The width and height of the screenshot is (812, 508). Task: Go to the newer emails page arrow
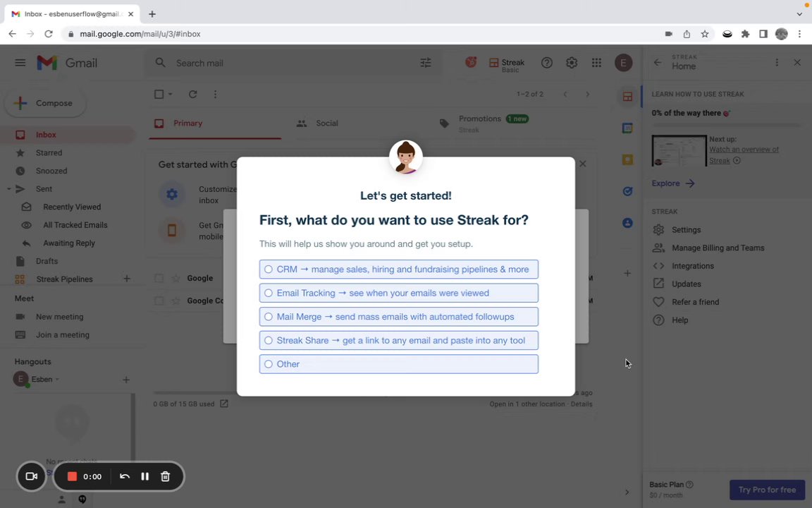pyautogui.click(x=565, y=95)
